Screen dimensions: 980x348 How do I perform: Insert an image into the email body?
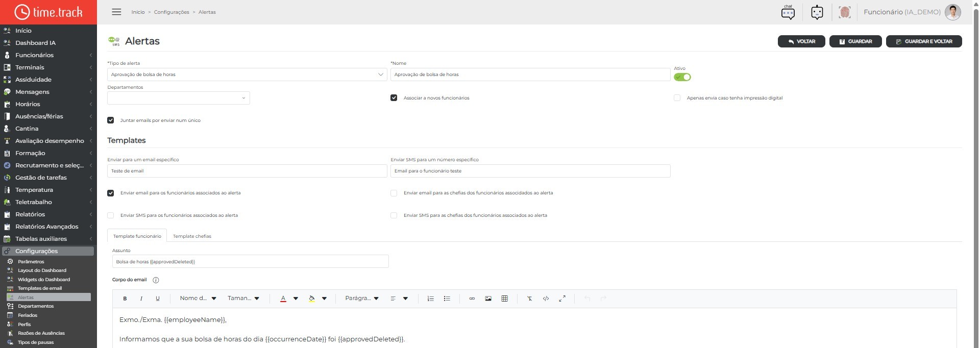pos(488,299)
